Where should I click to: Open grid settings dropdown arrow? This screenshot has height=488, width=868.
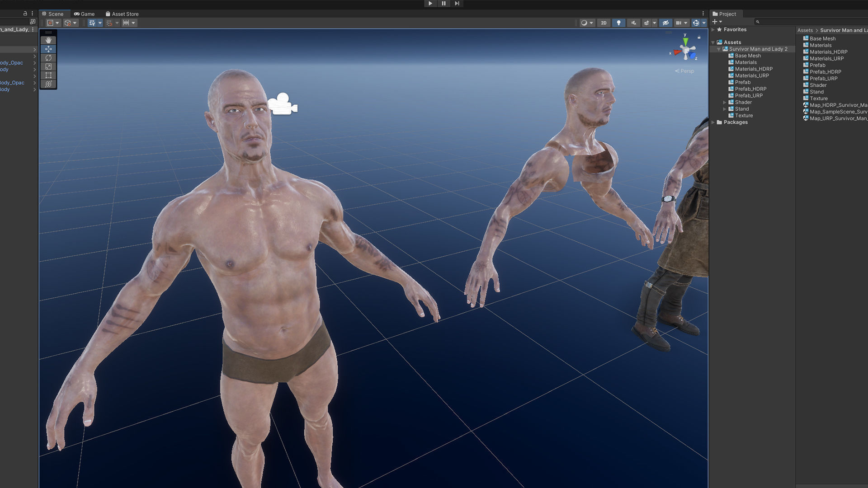click(x=100, y=23)
